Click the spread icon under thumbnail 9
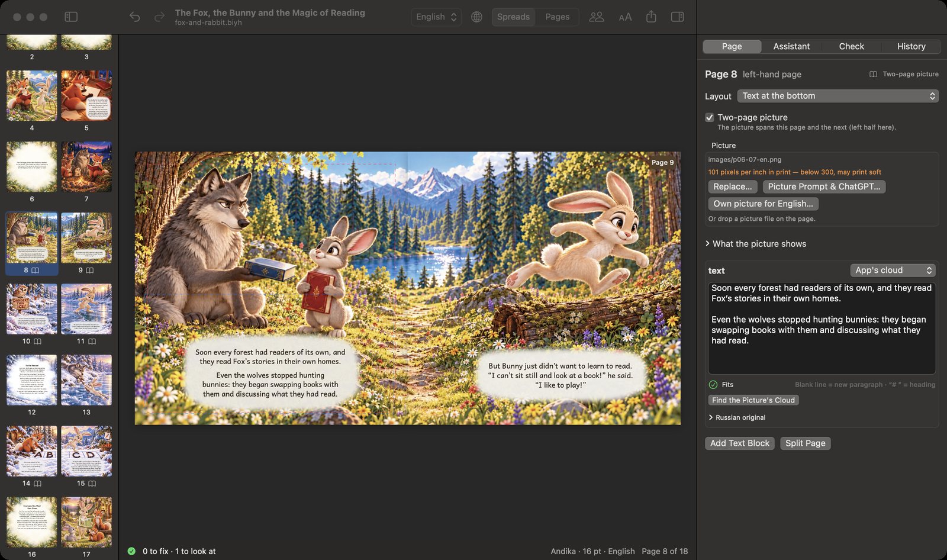The width and height of the screenshot is (947, 560). coord(90,270)
